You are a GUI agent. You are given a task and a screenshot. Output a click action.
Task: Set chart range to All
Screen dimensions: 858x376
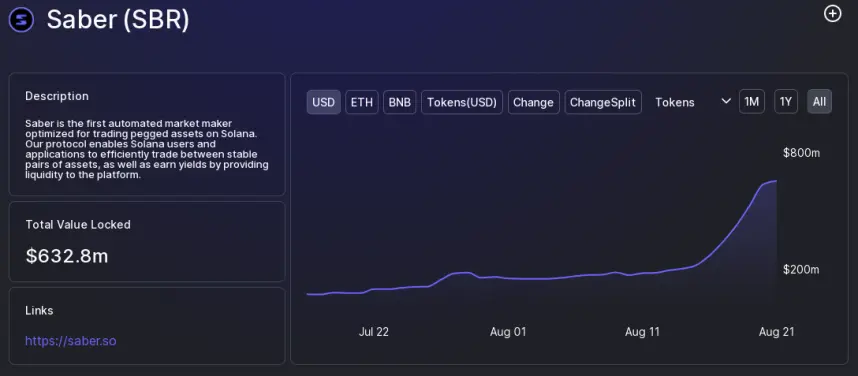point(819,102)
